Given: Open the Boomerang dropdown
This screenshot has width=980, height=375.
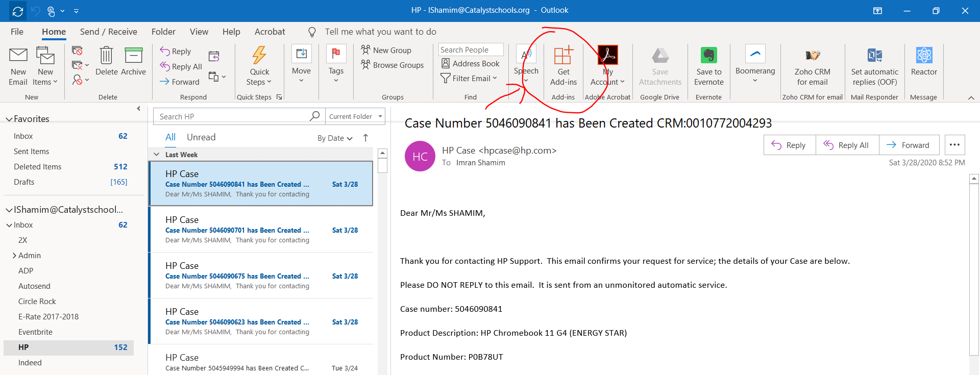Looking at the screenshot, I should tap(755, 64).
